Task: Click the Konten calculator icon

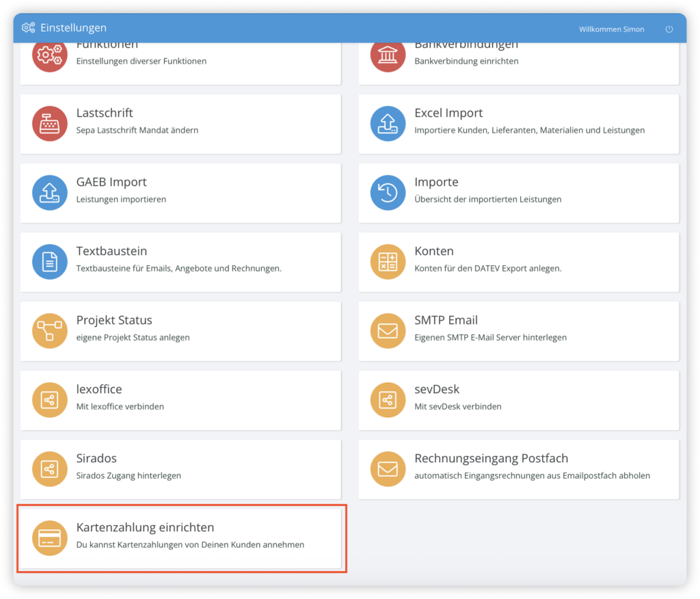Action: point(388,262)
